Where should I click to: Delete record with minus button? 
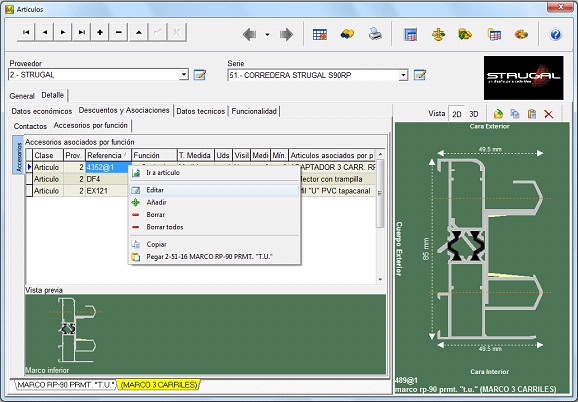tap(119, 32)
